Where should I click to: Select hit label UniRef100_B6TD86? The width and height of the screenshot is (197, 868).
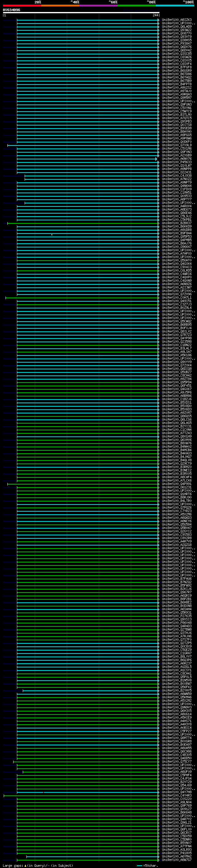[177, 74]
